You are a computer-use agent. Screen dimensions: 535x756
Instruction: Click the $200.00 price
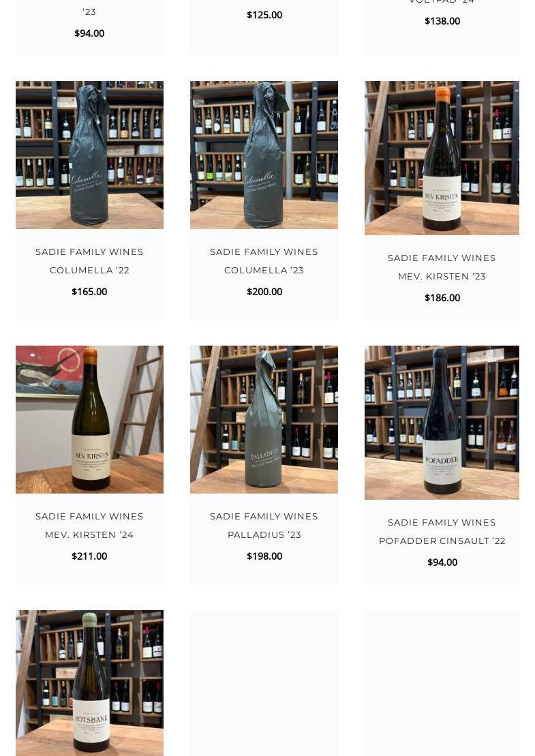click(x=264, y=292)
